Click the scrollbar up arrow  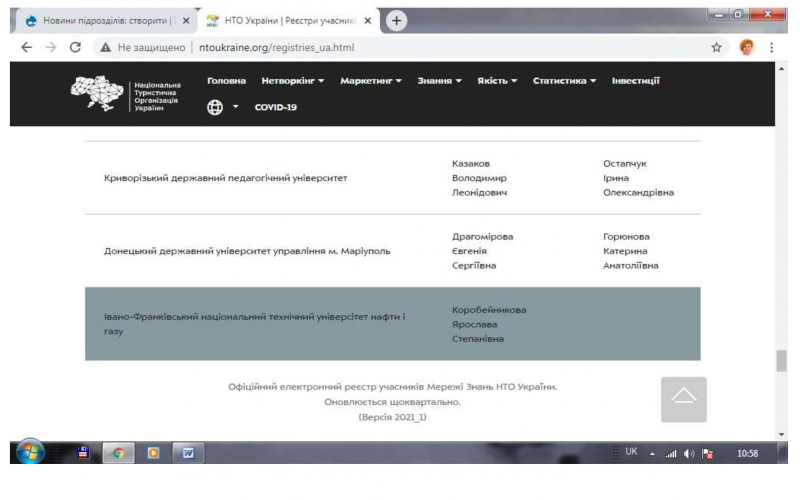(x=781, y=68)
